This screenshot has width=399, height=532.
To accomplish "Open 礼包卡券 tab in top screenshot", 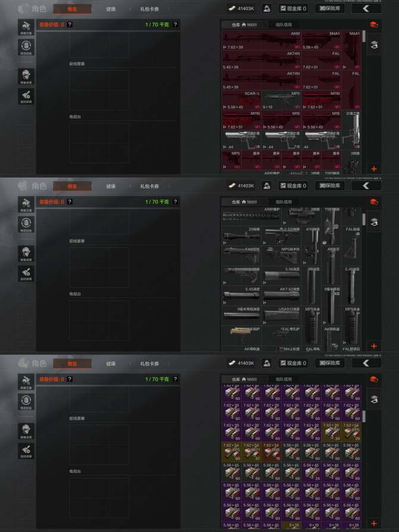I will pos(149,9).
